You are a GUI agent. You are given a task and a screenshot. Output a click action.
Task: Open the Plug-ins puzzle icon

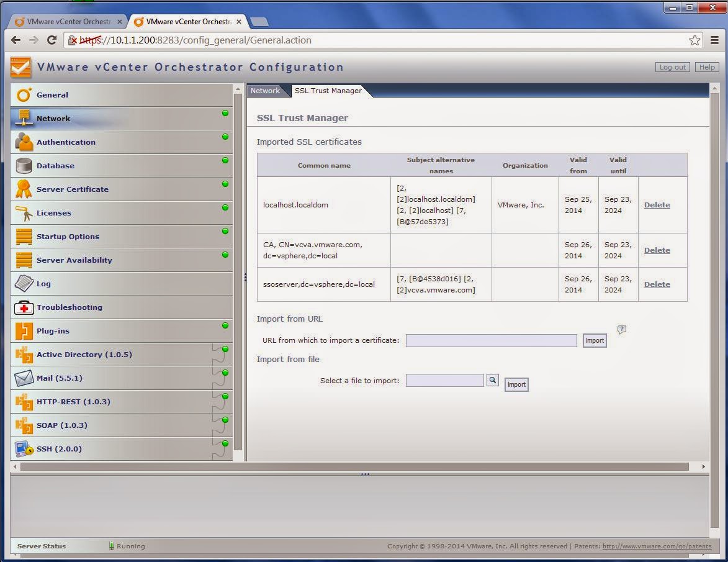(24, 331)
